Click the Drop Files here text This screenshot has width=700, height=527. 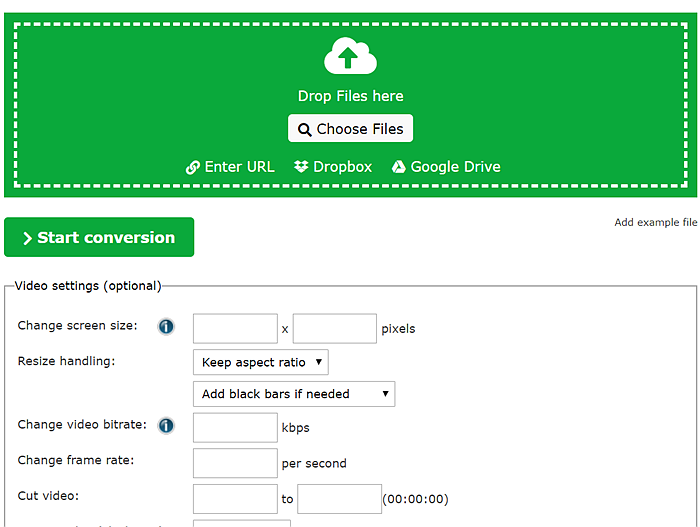[x=350, y=96]
